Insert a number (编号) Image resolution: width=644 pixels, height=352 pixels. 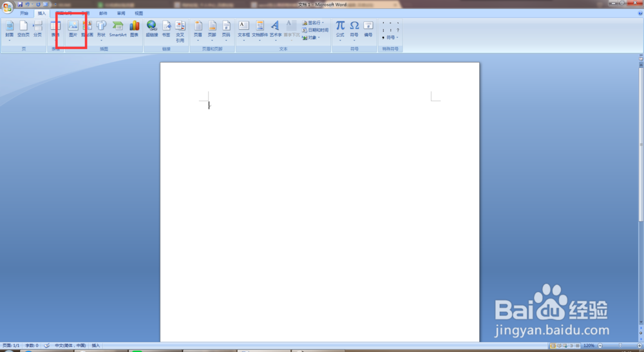point(368,30)
